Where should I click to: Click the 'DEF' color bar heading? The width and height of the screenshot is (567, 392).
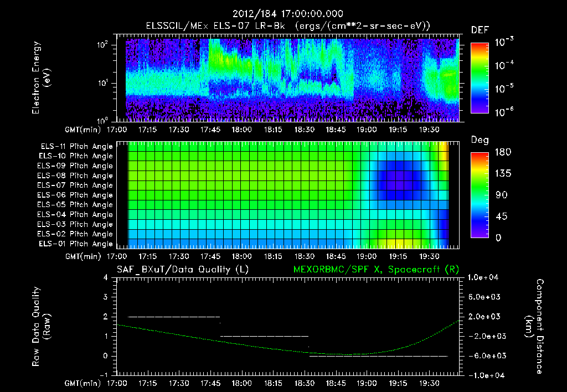tap(480, 30)
